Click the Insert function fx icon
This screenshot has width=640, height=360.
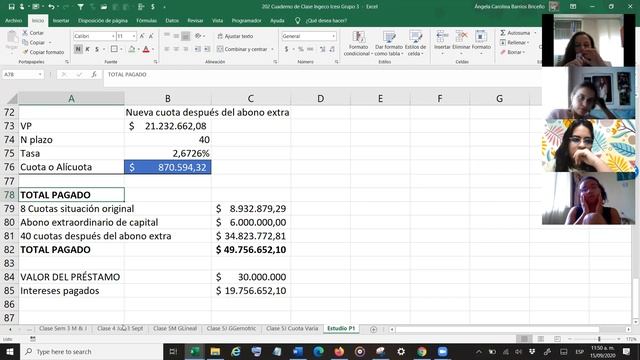pos(94,74)
